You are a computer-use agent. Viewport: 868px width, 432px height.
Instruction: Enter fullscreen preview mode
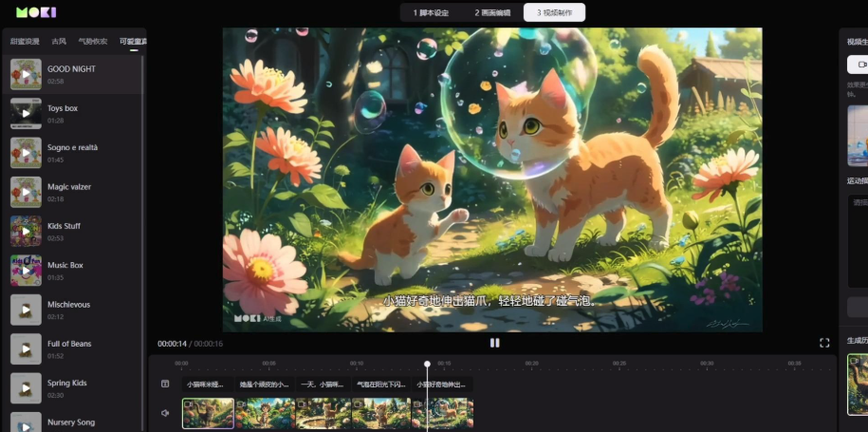[x=824, y=343]
